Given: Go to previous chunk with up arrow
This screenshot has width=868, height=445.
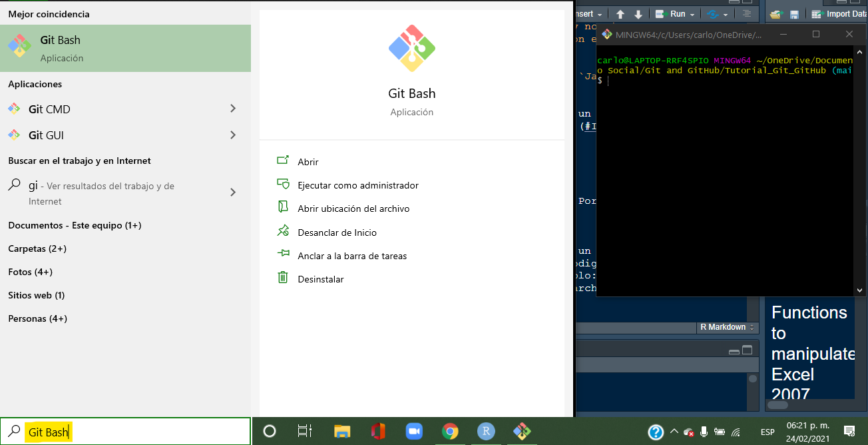Looking at the screenshot, I should pos(620,14).
